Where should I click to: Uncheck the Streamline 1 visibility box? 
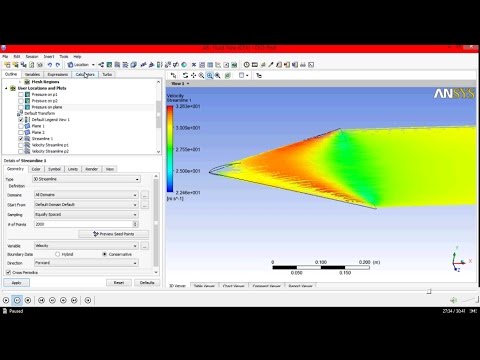[x=21, y=138]
